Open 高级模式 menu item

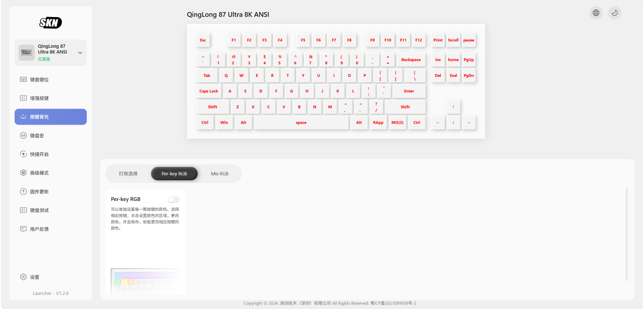click(50, 173)
